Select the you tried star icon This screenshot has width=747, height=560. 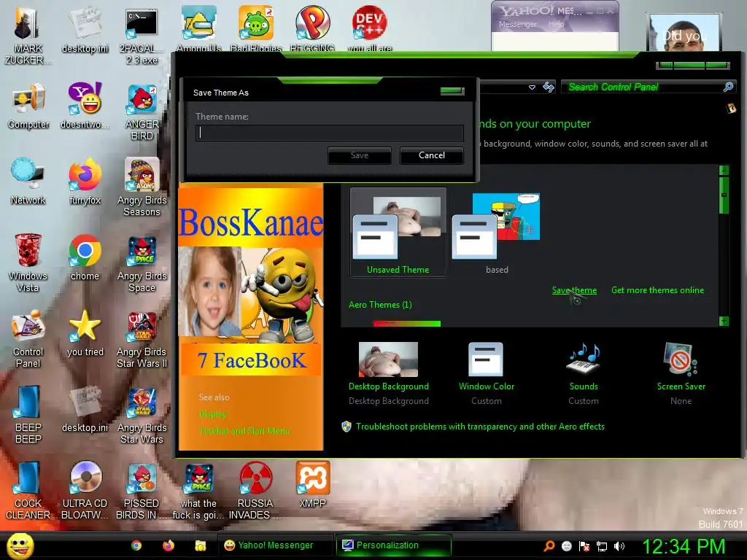pos(85,332)
